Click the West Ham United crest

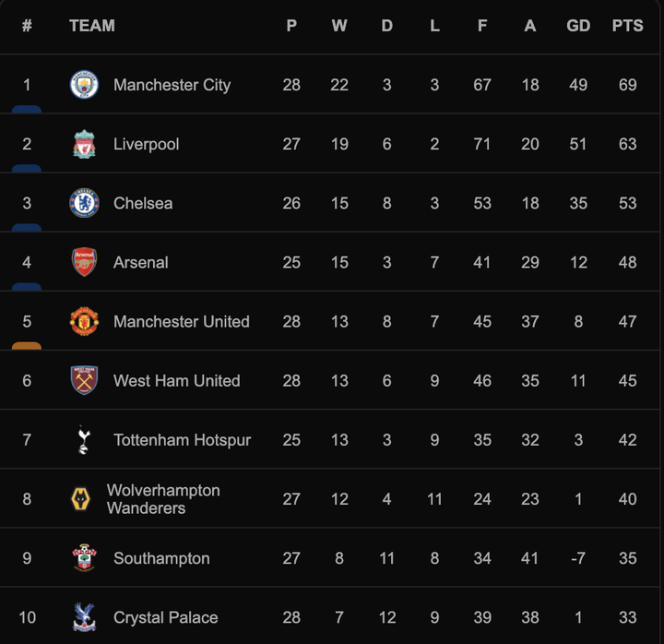pyautogui.click(x=84, y=380)
